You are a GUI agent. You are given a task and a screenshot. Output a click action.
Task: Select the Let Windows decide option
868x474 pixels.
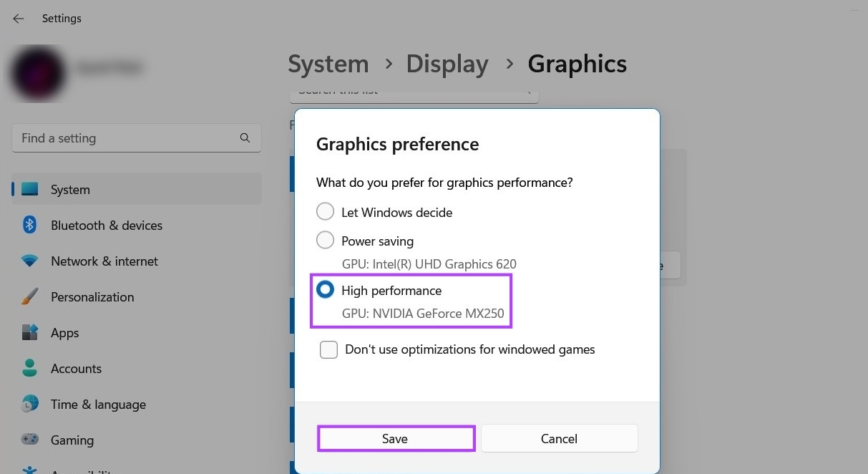pos(325,211)
